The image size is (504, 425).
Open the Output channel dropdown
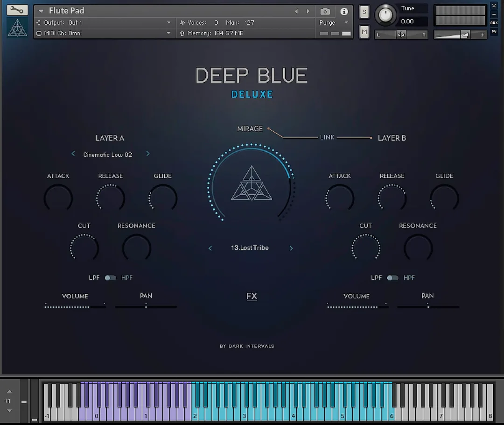coord(169,22)
